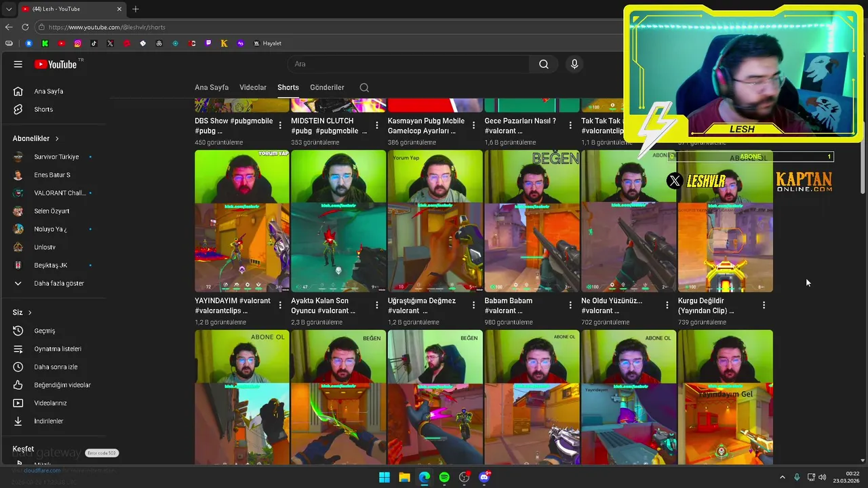Image resolution: width=868 pixels, height=488 pixels.
Task: Close the Lesh - YouTube tab
Action: 119,9
